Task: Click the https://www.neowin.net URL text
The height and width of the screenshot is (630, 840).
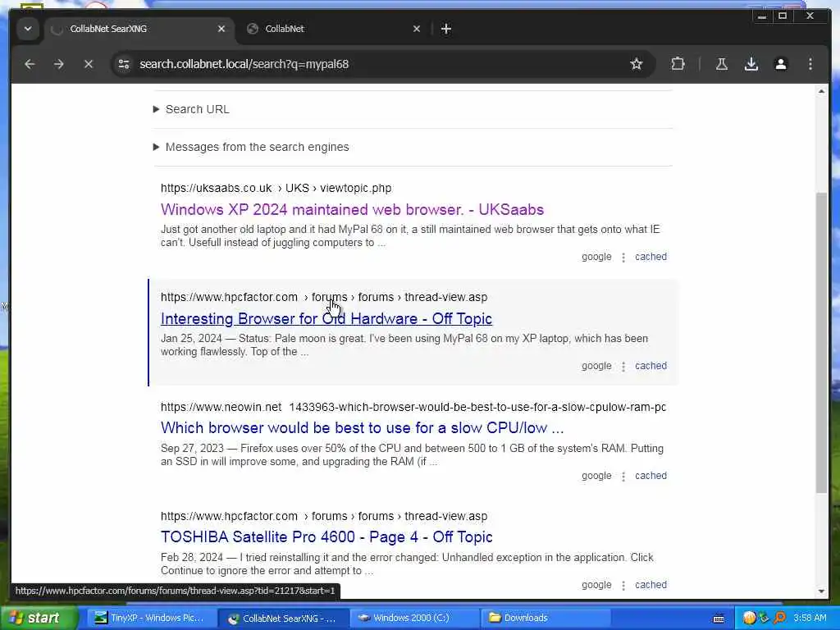Action: point(221,407)
